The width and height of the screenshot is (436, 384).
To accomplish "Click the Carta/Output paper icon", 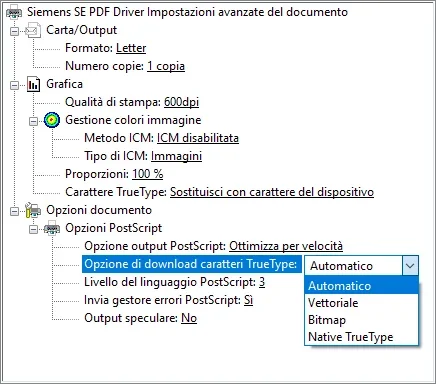I will pyautogui.click(x=33, y=30).
